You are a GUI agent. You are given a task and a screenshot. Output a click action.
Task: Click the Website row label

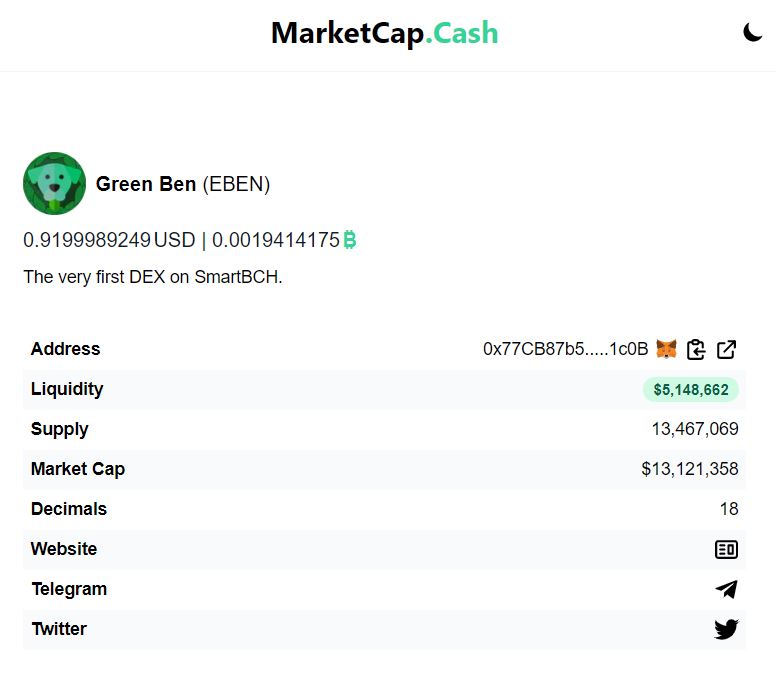[x=64, y=549]
